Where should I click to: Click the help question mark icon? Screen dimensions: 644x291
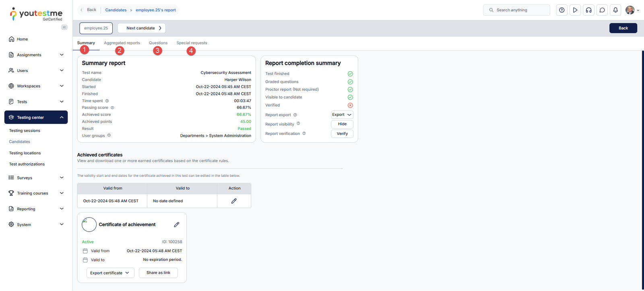(561, 10)
